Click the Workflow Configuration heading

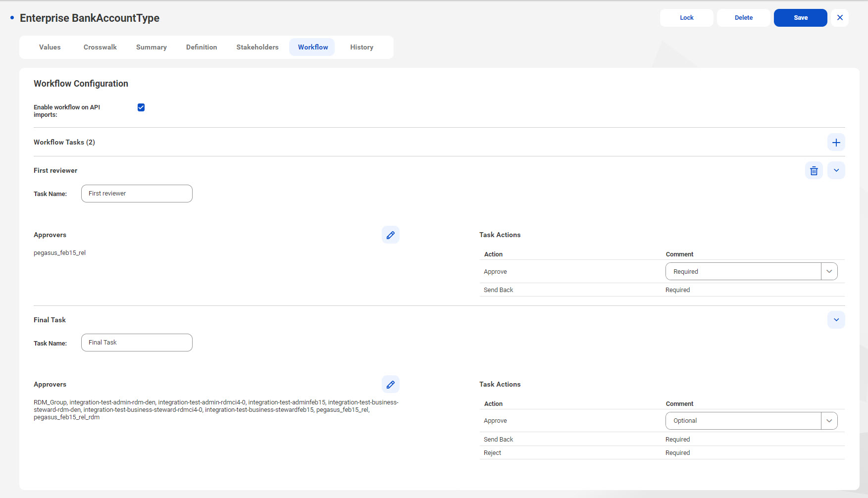(x=81, y=84)
